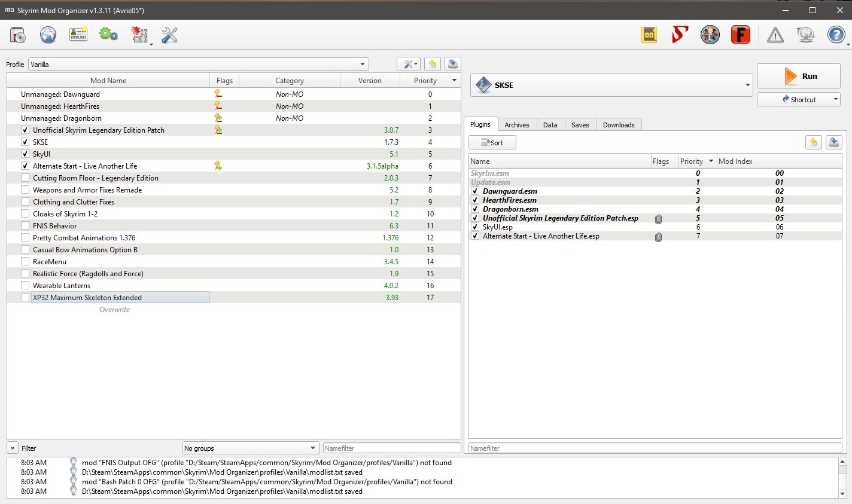Tick the RaceMenu mod checkbox
The width and height of the screenshot is (852, 504).
[25, 262]
